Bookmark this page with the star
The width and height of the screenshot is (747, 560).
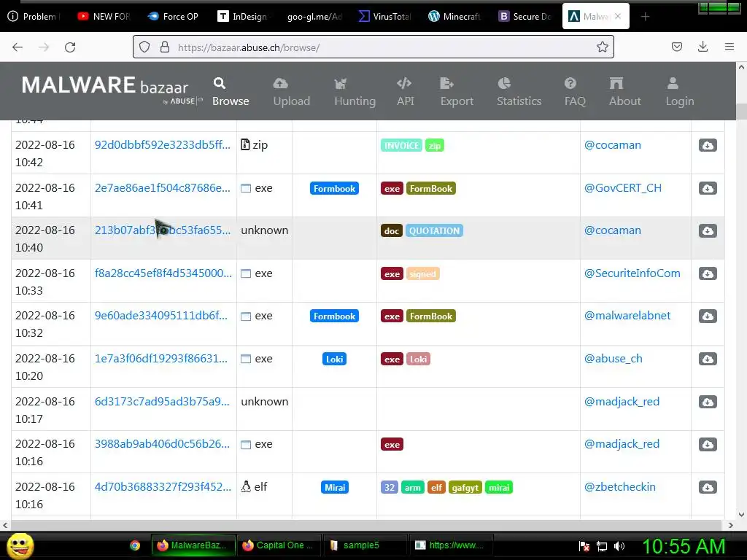pyautogui.click(x=602, y=47)
